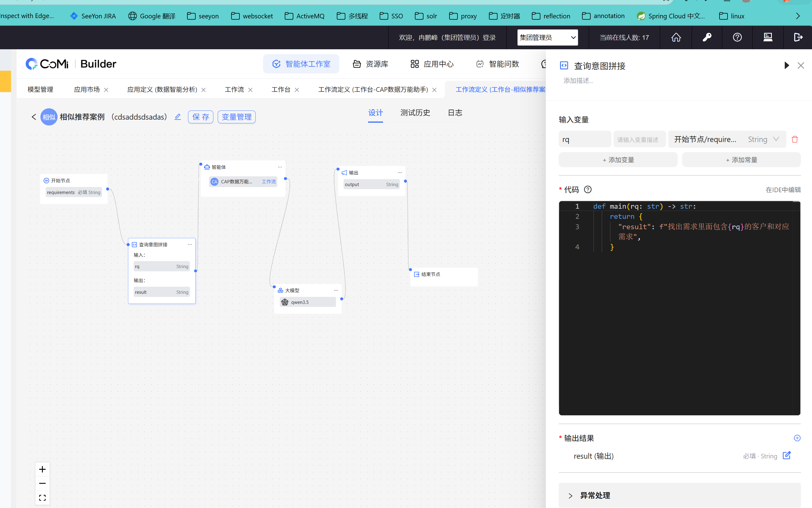Viewport: 812px width, 508px height.
Task: Run the node with play triangle icon
Action: click(787, 65)
